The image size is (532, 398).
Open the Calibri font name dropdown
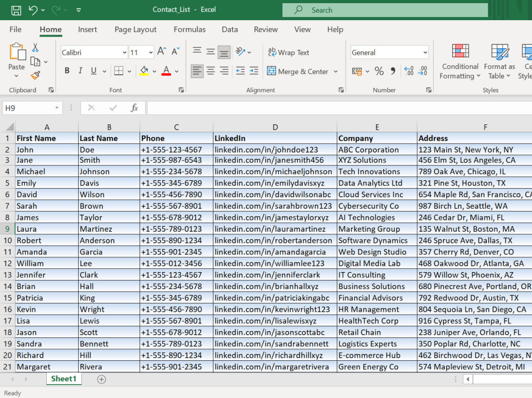pos(124,53)
